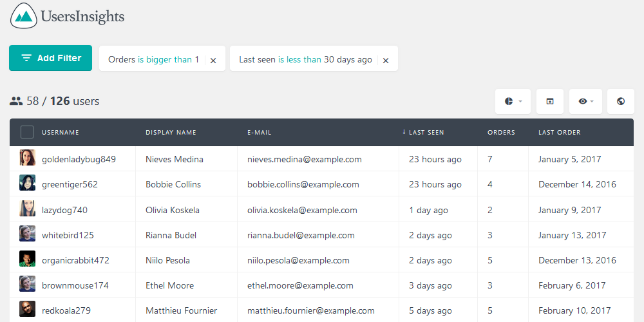The image size is (644, 322).
Task: Edit the Orders is bigger than 1 filter
Action: [x=153, y=59]
